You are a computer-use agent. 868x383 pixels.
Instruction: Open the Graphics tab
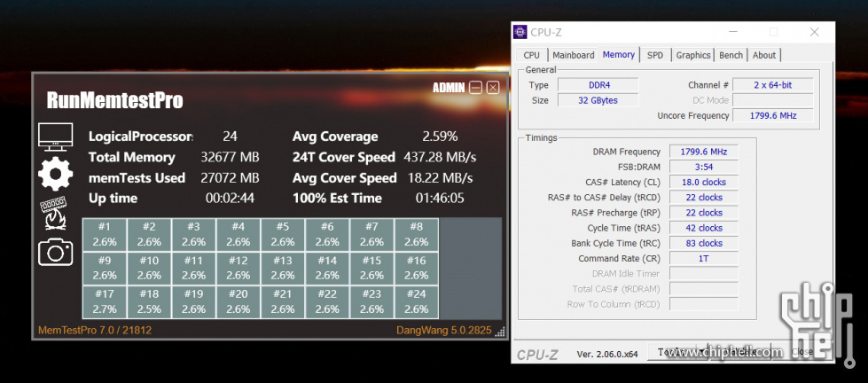click(x=693, y=55)
